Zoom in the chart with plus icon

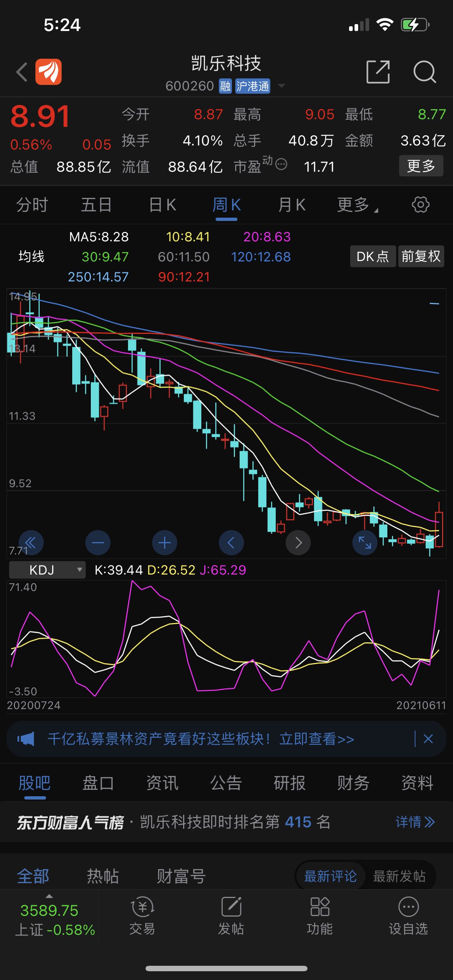[164, 542]
